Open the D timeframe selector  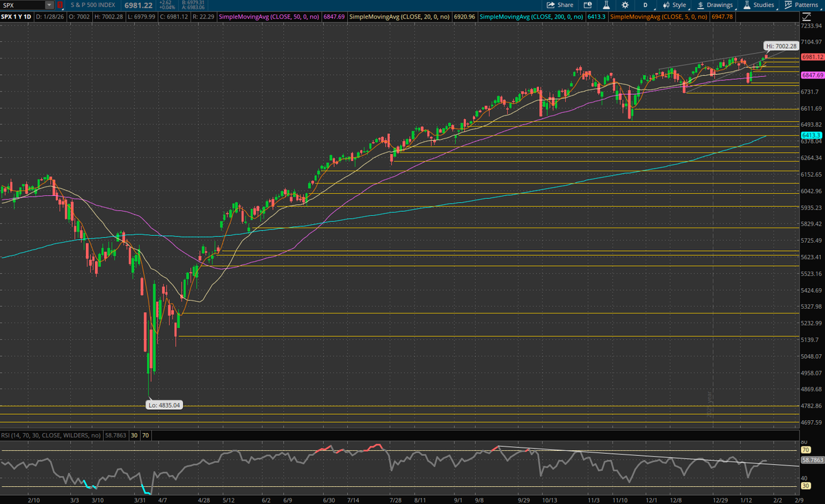click(x=646, y=5)
